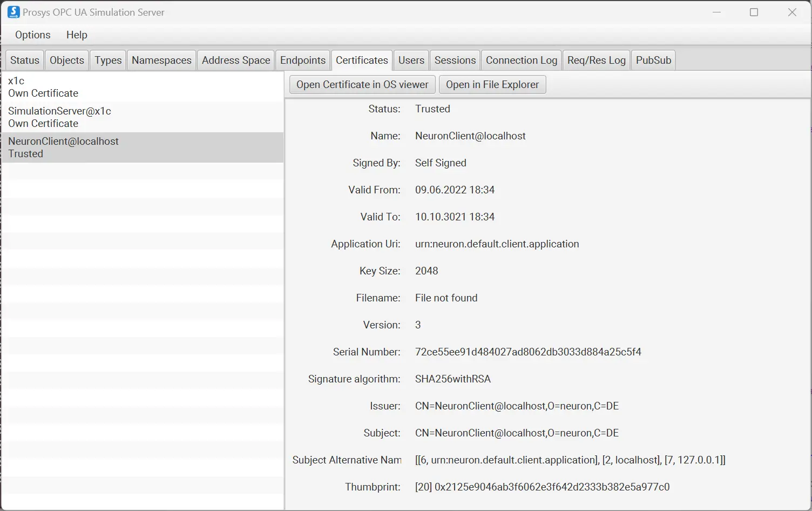View active Sessions tab
Image resolution: width=812 pixels, height=511 pixels.
pyautogui.click(x=455, y=60)
